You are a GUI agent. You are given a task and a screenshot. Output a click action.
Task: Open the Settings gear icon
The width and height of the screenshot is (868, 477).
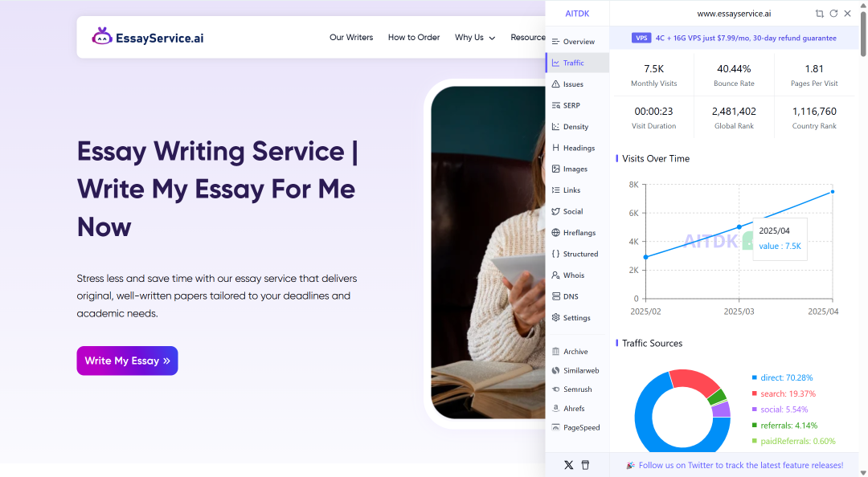tap(556, 318)
